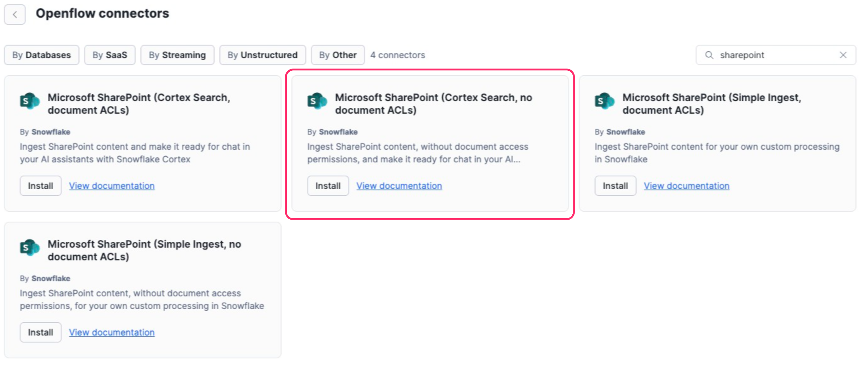View documentation for the highlighted connector
The width and height of the screenshot is (868, 369).
[399, 185]
